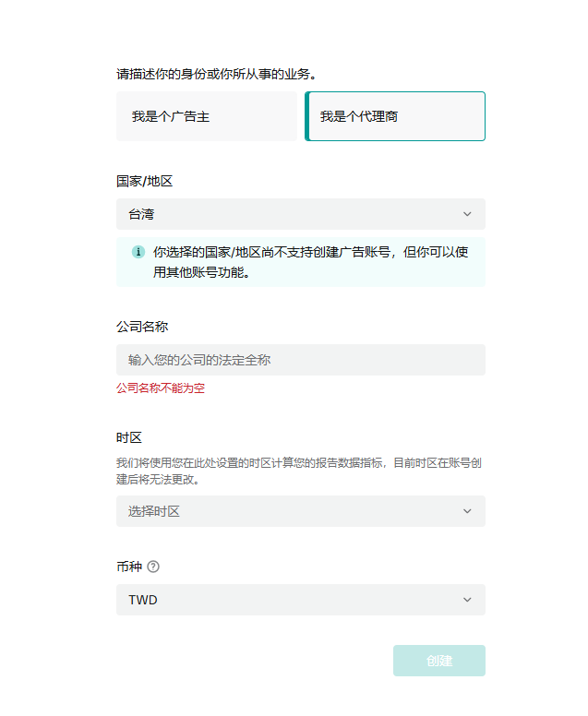Open the 国家/地区 dropdown showing 台湾

click(300, 214)
